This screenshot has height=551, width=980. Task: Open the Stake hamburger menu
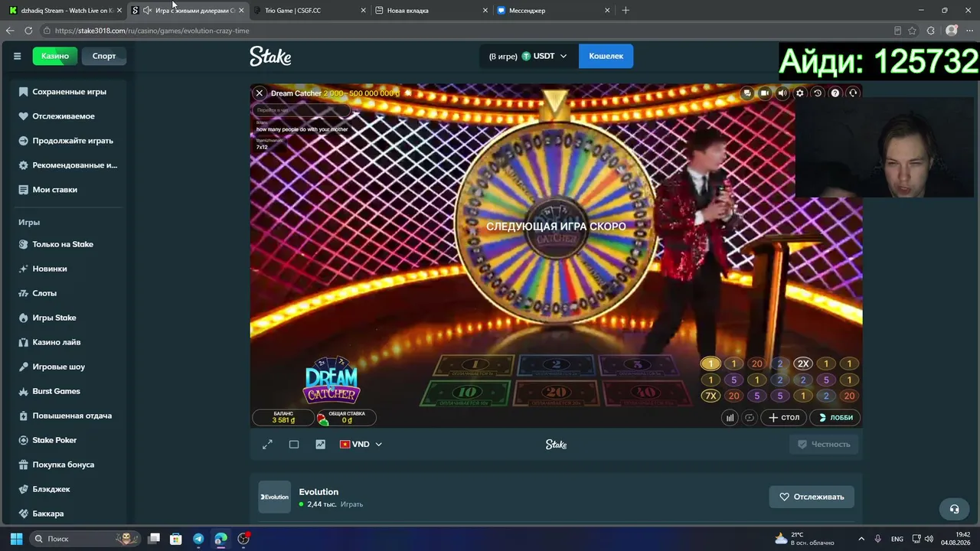[17, 56]
